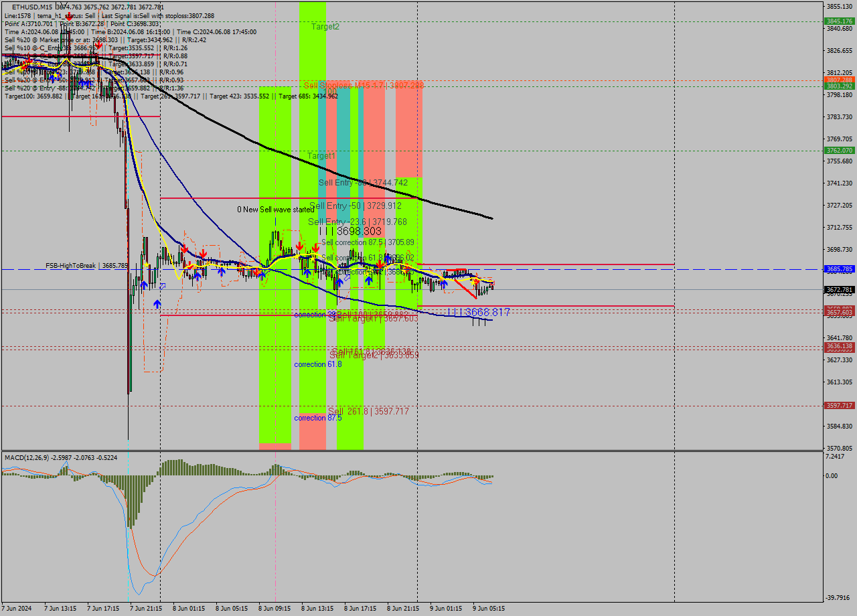Click the 8 Jun 01:15 time label
857x616 pixels.
(x=188, y=609)
